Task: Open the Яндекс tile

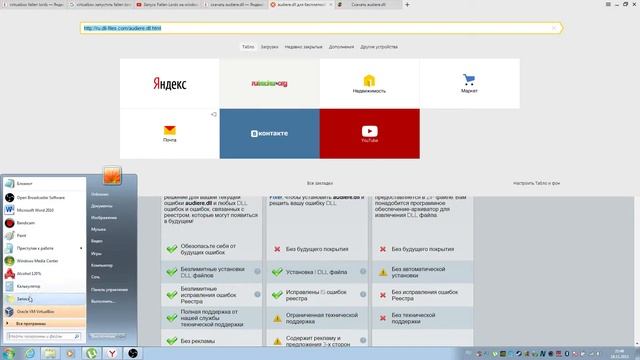Action: 169,84
